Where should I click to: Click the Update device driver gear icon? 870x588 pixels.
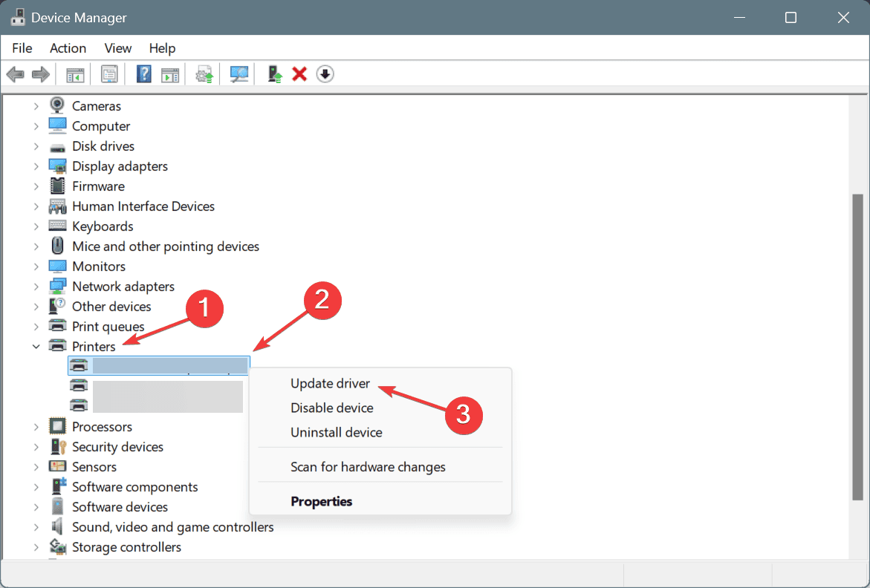[x=204, y=74]
